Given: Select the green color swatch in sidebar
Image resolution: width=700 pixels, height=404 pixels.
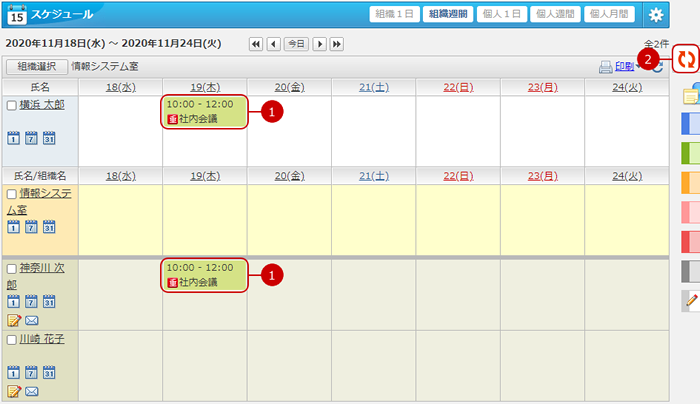Looking at the screenshot, I should coord(690,153).
